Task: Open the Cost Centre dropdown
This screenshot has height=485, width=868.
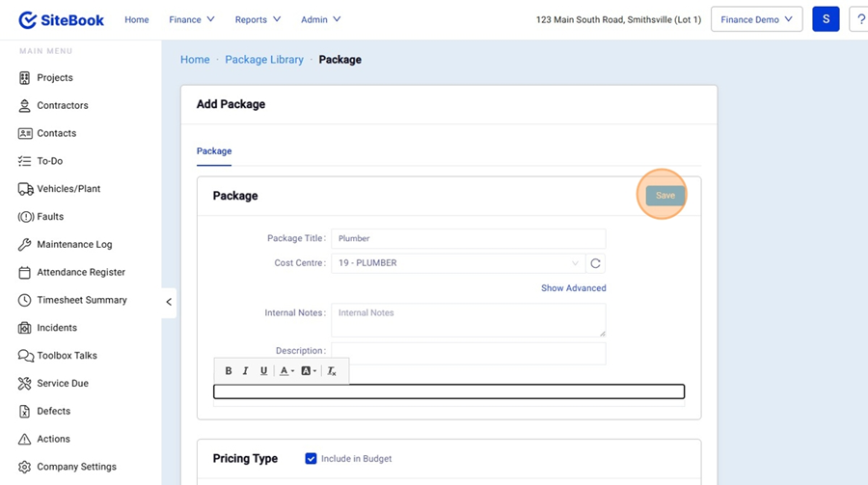Action: [x=457, y=263]
